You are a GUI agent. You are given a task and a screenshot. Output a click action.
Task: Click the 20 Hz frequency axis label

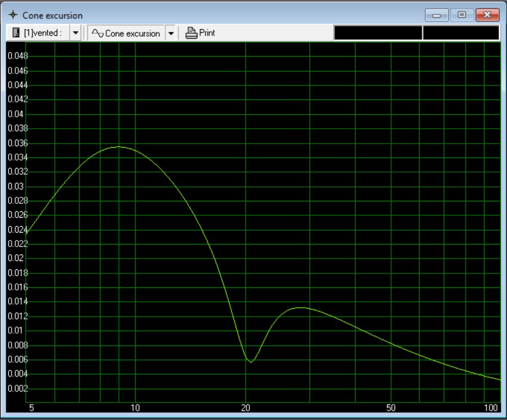(x=246, y=408)
